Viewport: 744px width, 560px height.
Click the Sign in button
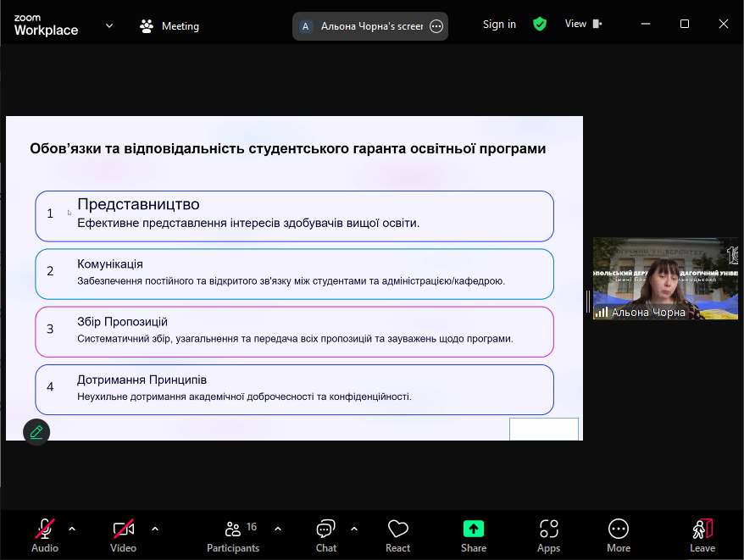click(x=499, y=25)
